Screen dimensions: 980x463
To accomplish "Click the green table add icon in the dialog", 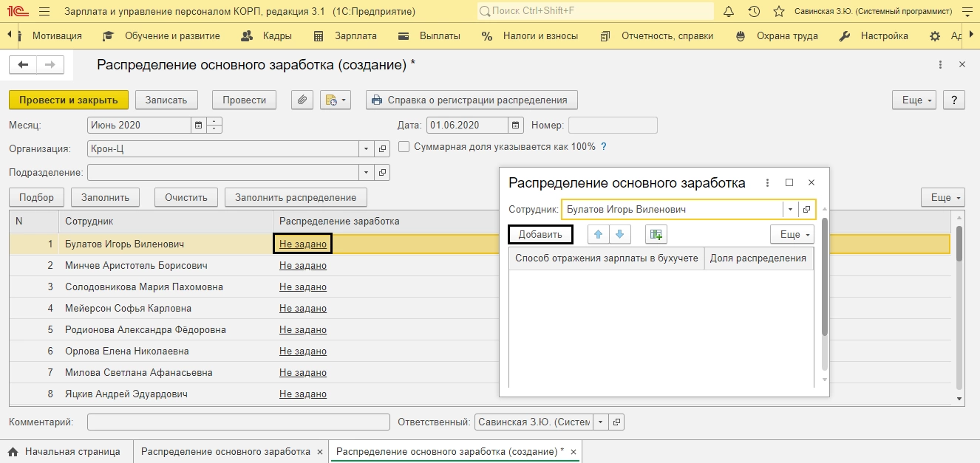I will pyautogui.click(x=655, y=234).
